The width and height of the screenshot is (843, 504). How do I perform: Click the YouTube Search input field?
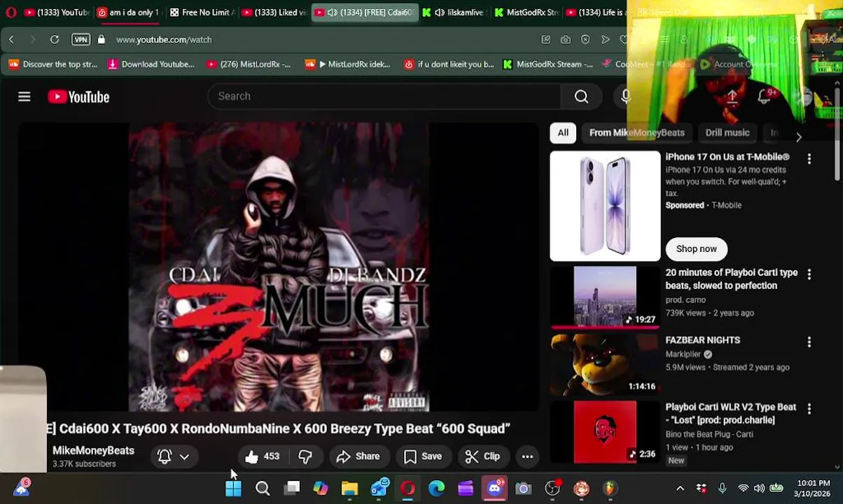(384, 97)
